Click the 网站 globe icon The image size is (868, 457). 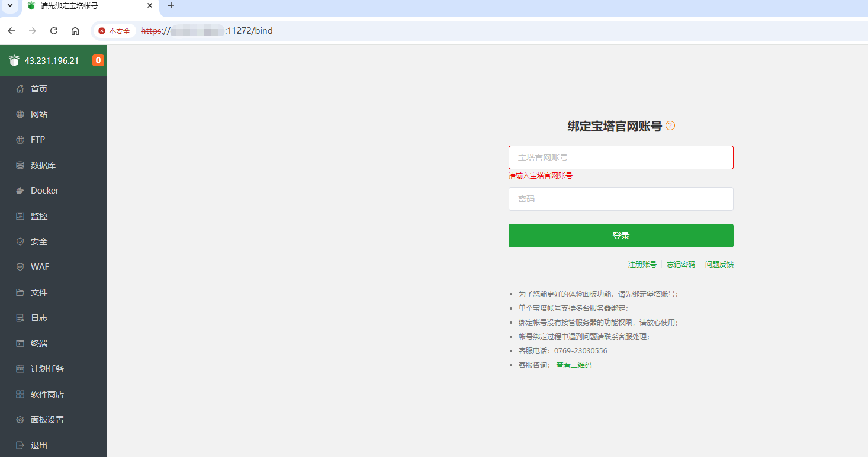click(x=20, y=114)
